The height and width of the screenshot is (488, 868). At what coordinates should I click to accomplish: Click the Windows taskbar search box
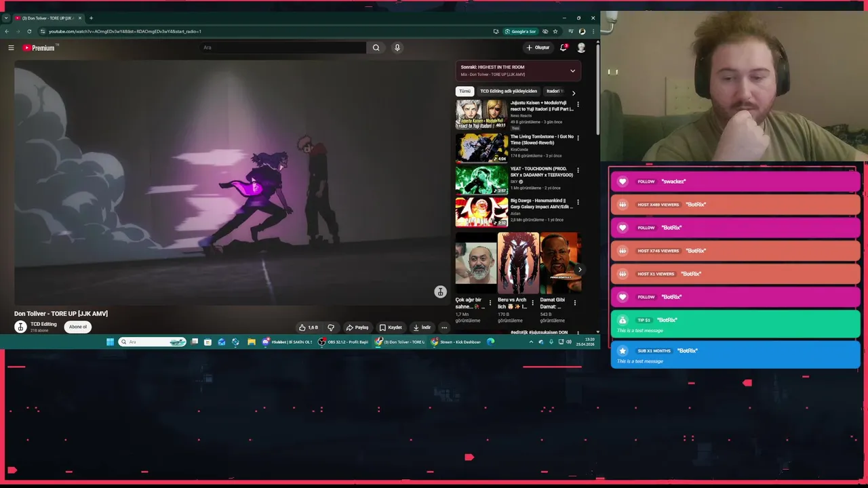152,342
